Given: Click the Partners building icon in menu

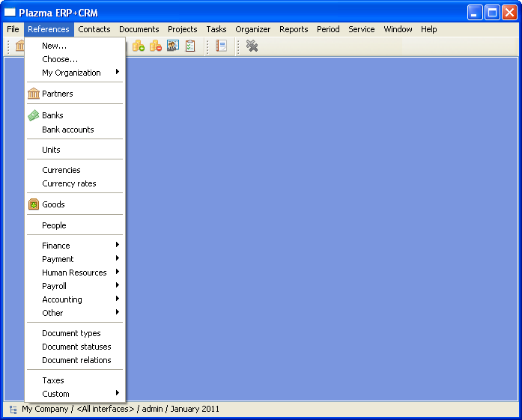Looking at the screenshot, I should coord(34,94).
